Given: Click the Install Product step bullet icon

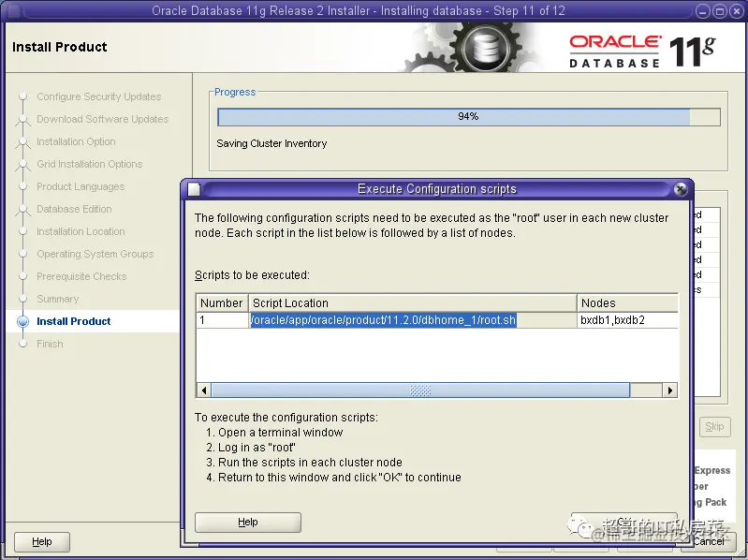Looking at the screenshot, I should [x=22, y=321].
